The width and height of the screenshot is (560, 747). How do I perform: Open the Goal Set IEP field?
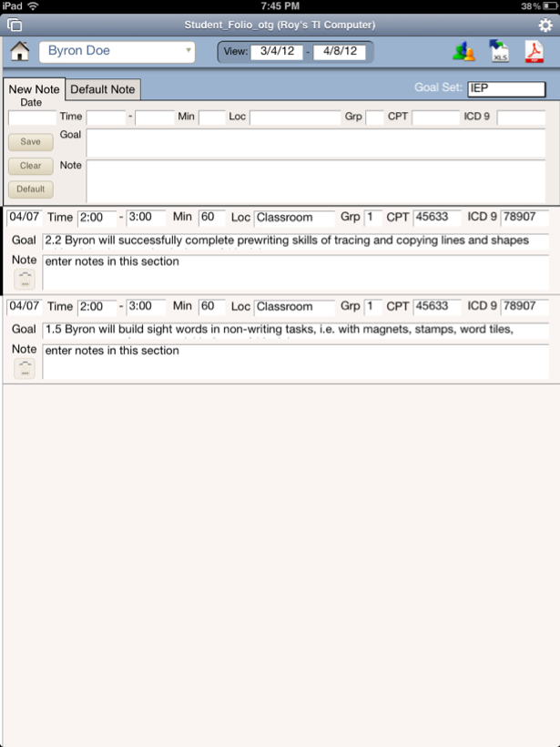(505, 89)
